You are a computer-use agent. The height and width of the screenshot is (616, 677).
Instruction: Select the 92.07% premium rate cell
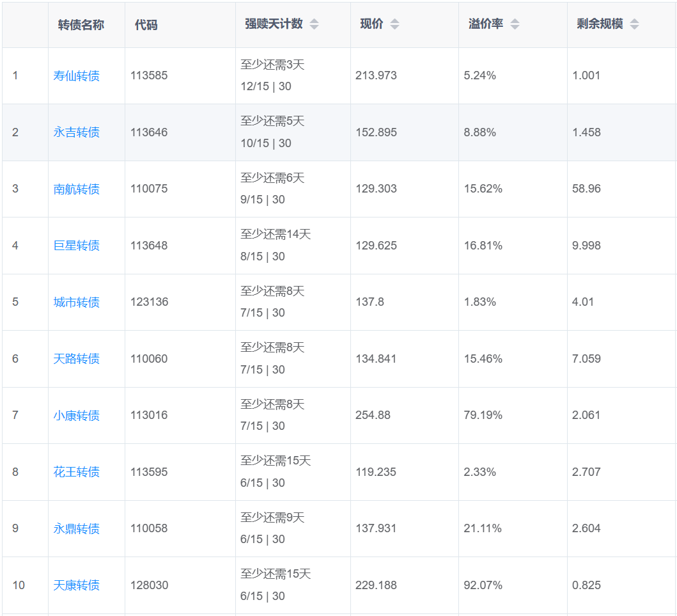(x=483, y=585)
